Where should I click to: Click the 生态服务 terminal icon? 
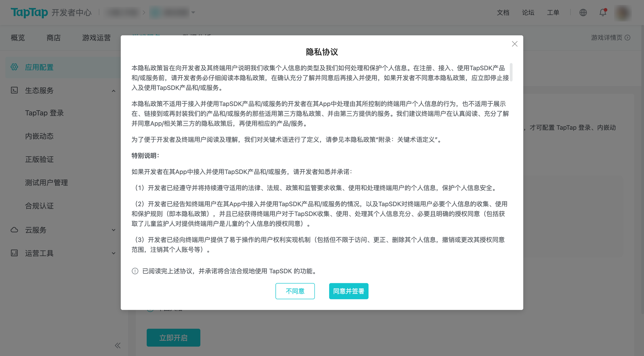14,90
